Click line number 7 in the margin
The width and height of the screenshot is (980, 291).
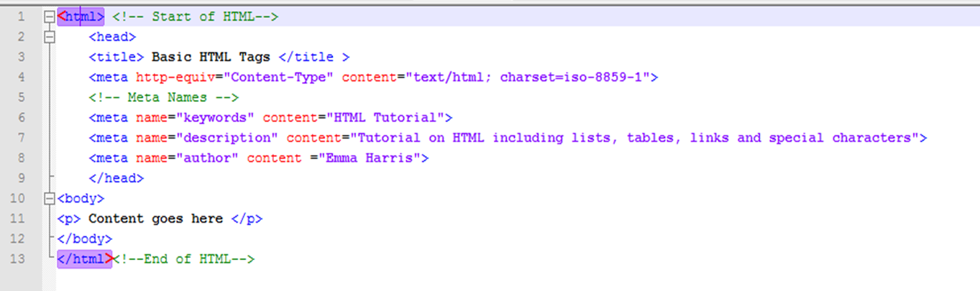pos(21,137)
